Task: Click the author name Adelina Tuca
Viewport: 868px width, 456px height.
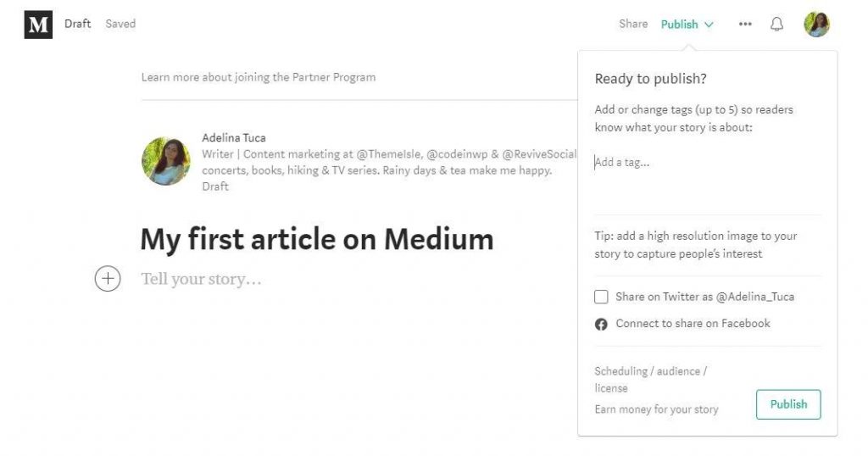Action: click(x=234, y=137)
